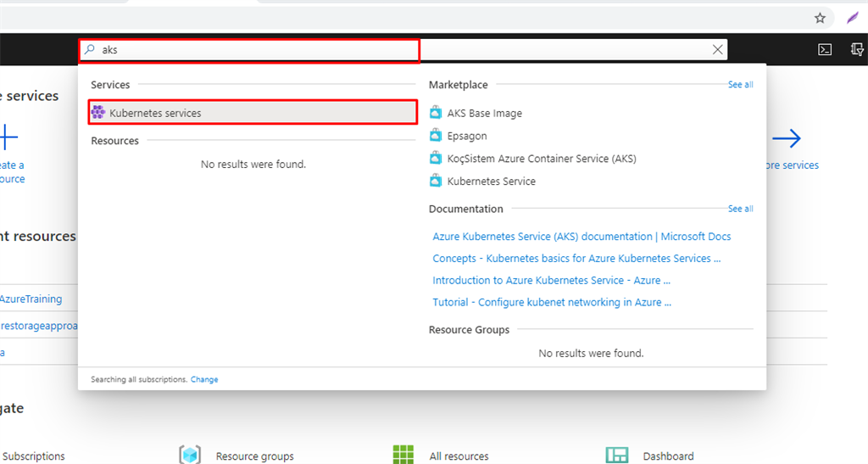868x464 pixels.
Task: Bookmark this page with star icon
Action: pos(820,18)
